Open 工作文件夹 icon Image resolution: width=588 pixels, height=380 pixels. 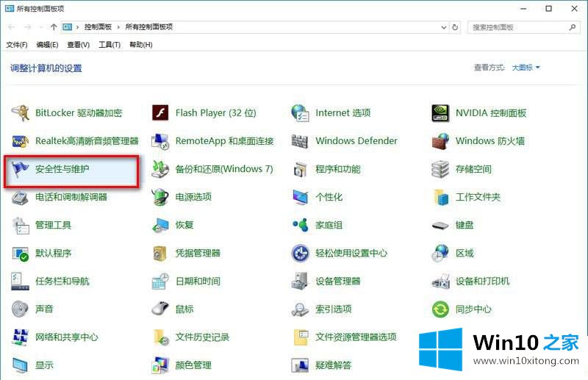440,197
